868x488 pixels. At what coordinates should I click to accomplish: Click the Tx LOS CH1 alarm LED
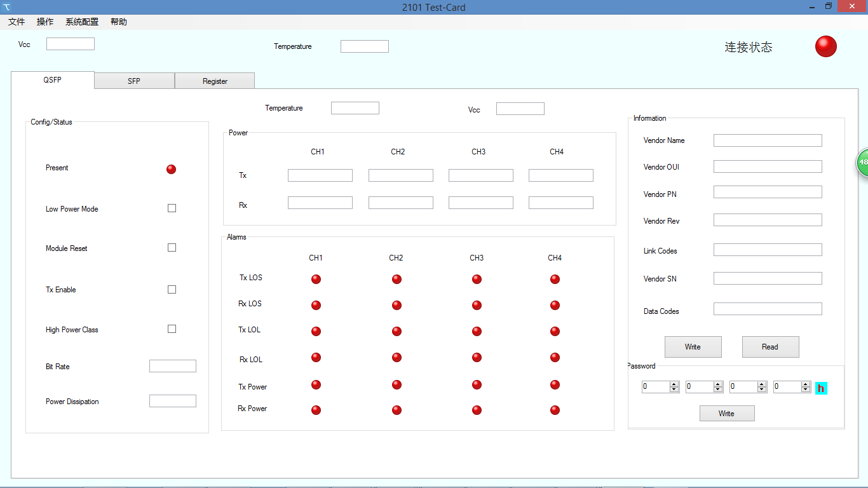point(316,279)
